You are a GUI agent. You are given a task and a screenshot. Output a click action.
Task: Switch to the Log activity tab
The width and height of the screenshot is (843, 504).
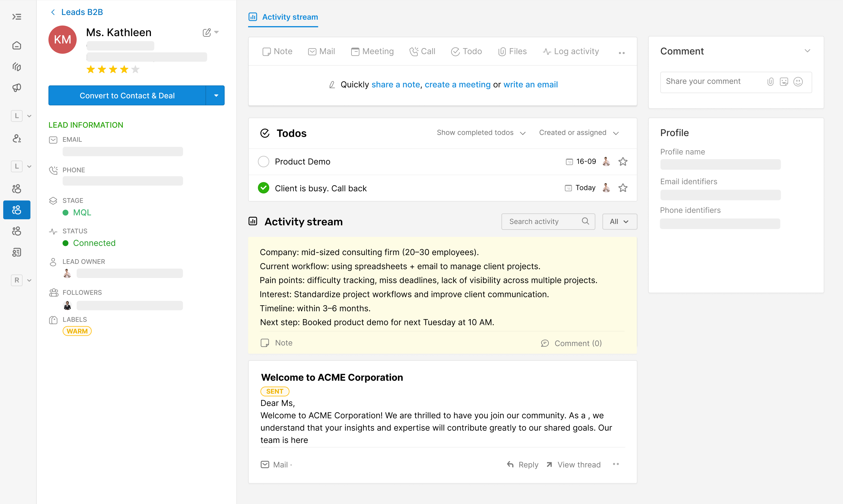571,51
